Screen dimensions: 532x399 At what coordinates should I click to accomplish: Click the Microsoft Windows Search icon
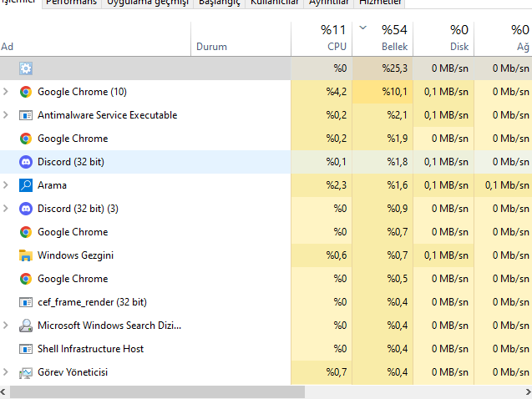point(26,326)
